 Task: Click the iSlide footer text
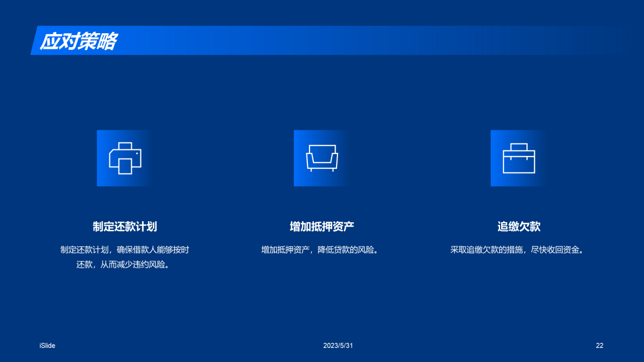click(47, 346)
